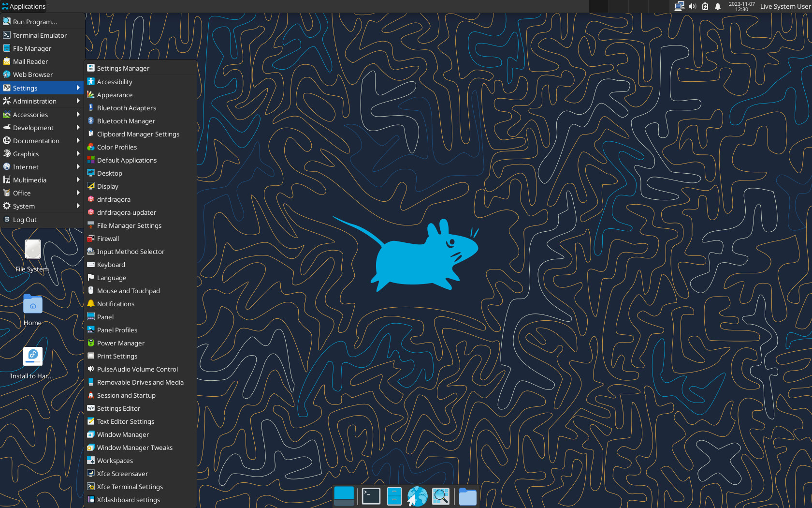
Task: Click the Show Desktop icon in the dock
Action: [x=344, y=496]
